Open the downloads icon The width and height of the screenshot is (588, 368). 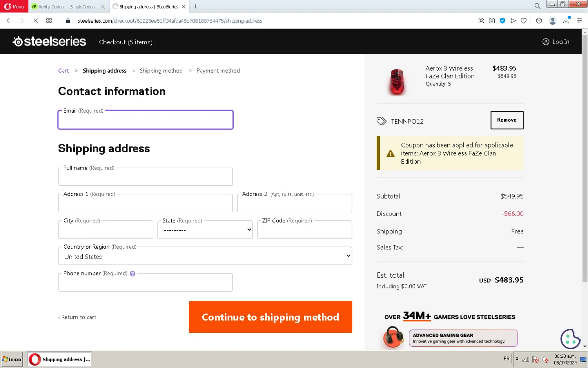[566, 20]
